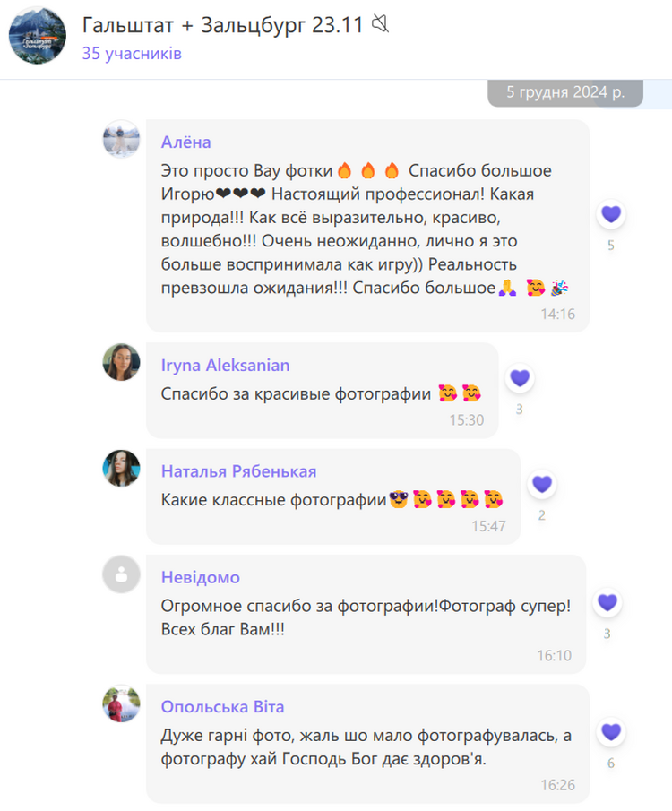Click heart reaction on Наталья Рябенькая's message
Screen dimensions: 672x811
pyautogui.click(x=542, y=484)
